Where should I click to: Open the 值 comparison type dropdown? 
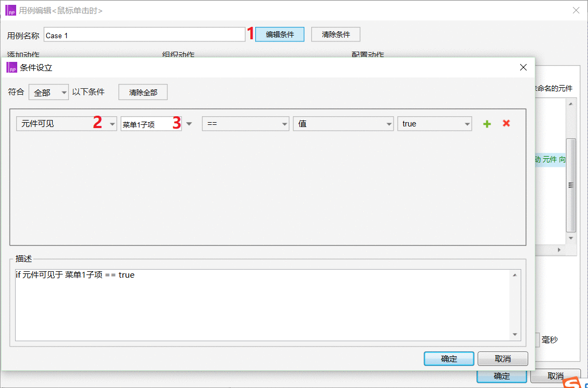click(x=343, y=124)
